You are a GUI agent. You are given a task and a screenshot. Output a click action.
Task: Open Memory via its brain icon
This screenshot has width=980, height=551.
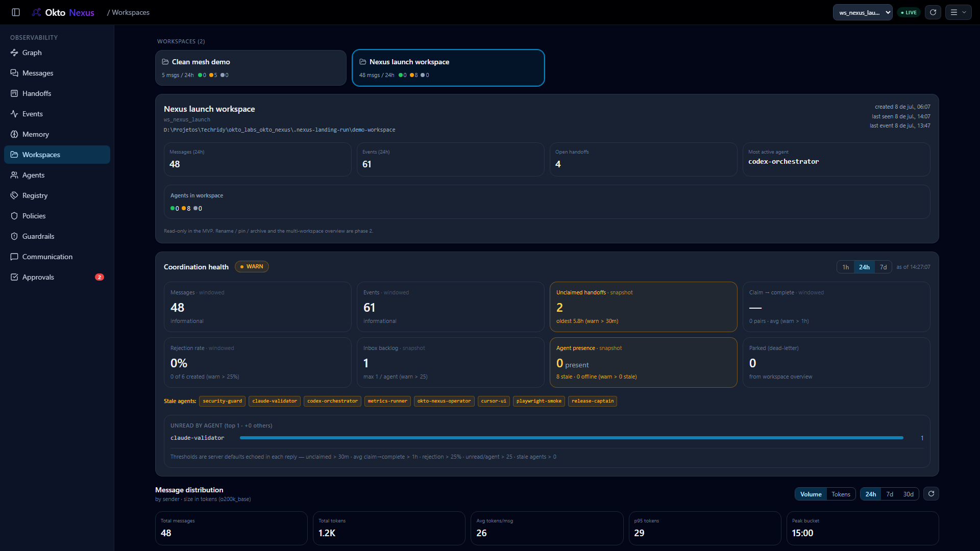(14, 134)
